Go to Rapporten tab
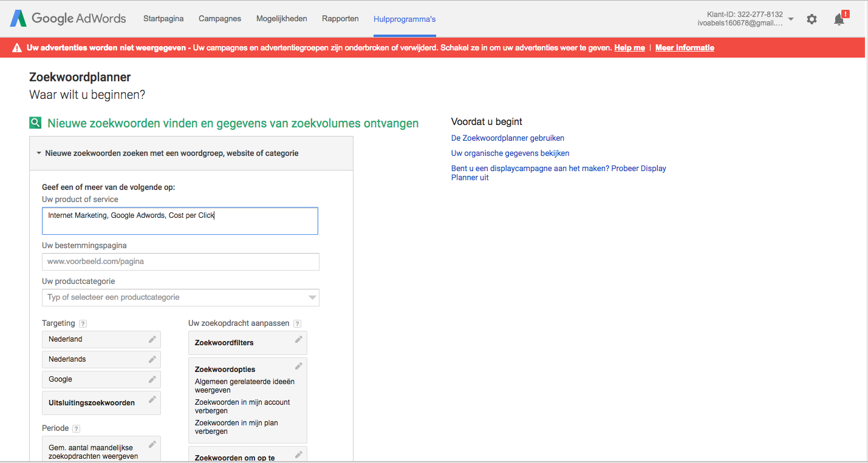 click(340, 19)
